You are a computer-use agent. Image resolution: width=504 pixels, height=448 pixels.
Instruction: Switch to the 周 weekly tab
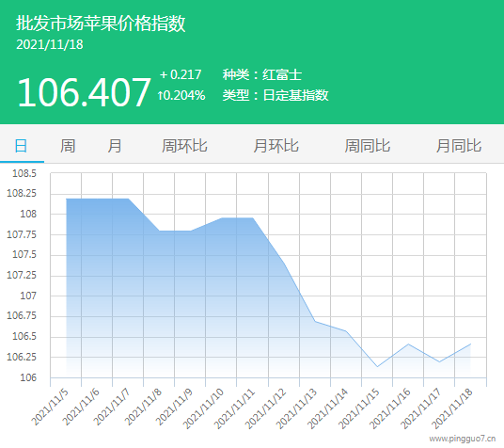(68, 146)
